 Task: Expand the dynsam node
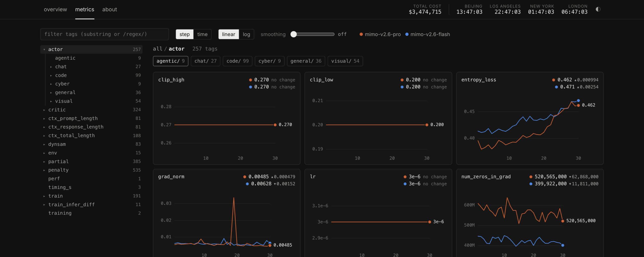point(44,144)
